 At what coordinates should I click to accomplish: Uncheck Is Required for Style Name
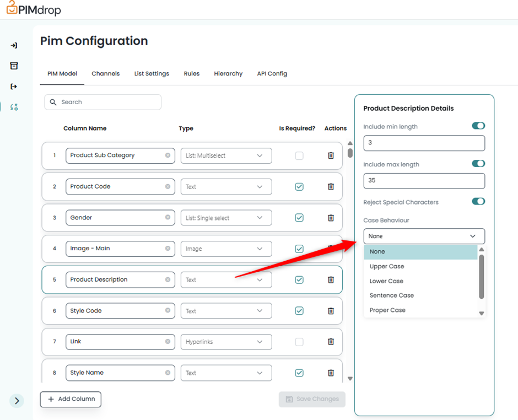point(299,373)
